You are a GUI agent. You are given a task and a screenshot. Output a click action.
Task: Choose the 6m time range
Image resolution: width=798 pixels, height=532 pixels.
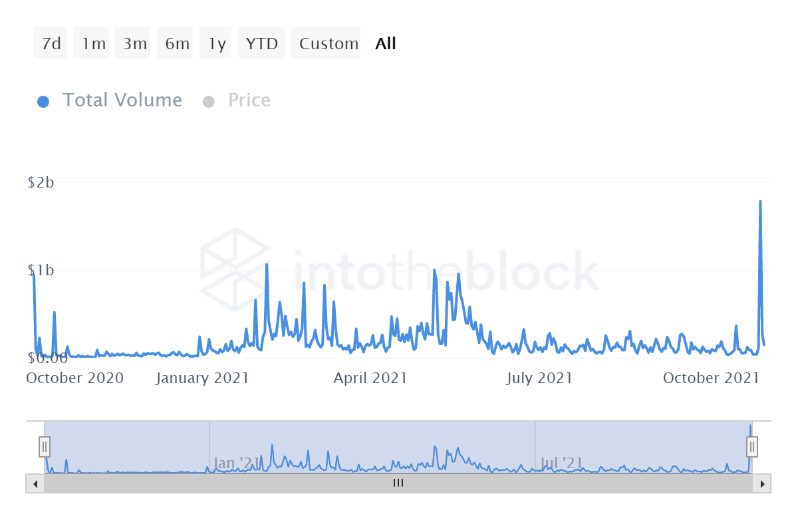tap(177, 44)
